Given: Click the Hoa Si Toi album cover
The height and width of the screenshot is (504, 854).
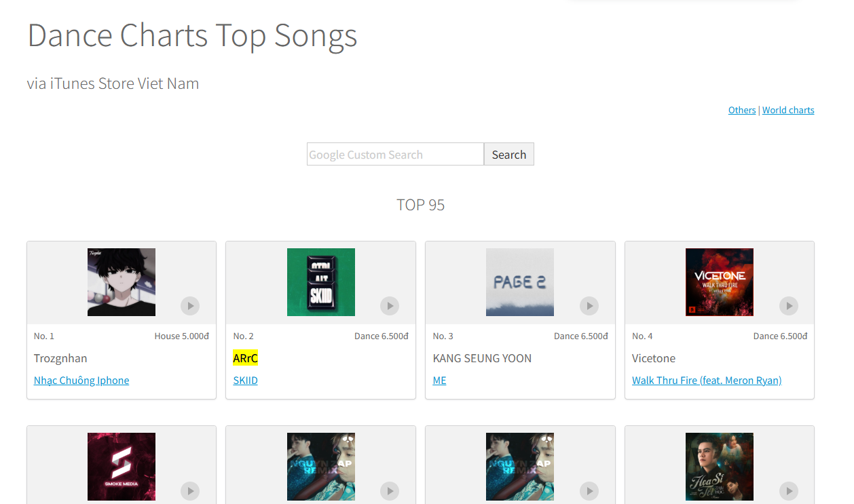Looking at the screenshot, I should tap(720, 467).
